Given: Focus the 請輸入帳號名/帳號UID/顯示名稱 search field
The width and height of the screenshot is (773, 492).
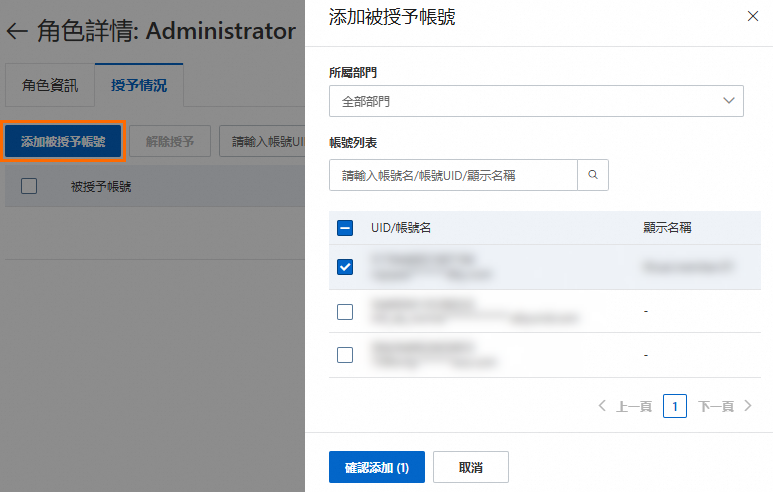Looking at the screenshot, I should tap(453, 175).
